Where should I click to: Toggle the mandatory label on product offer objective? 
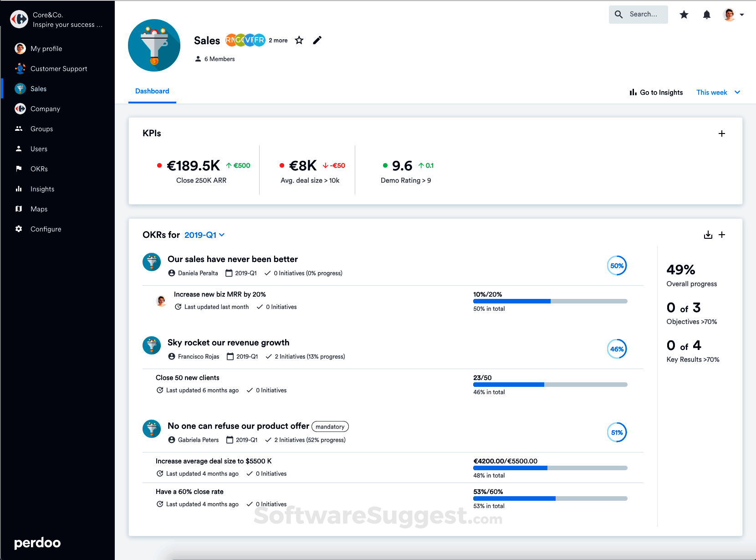330,426
